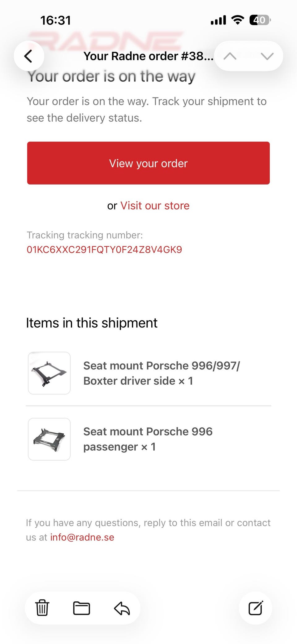
Task: Go back to the inbox list
Action: 29,56
